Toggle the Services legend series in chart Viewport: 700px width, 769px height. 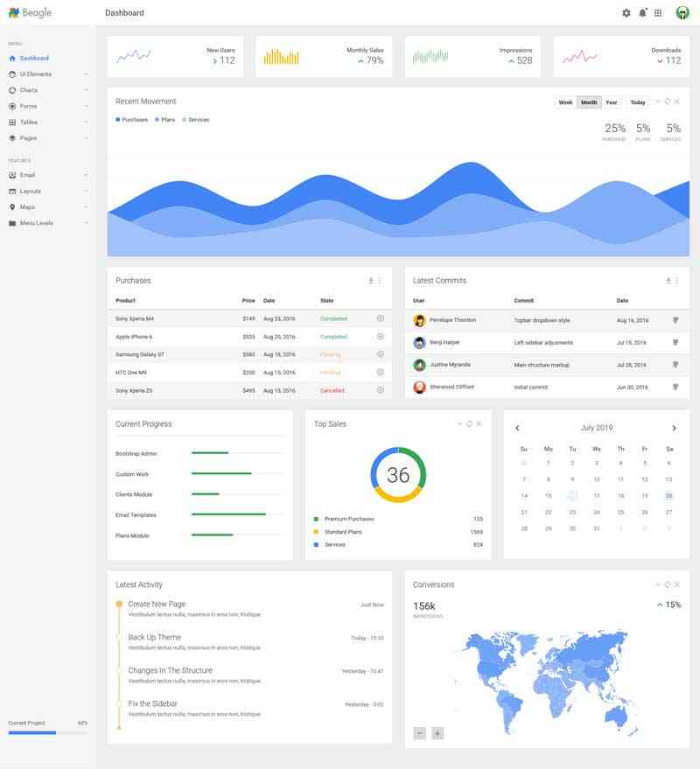pos(196,120)
